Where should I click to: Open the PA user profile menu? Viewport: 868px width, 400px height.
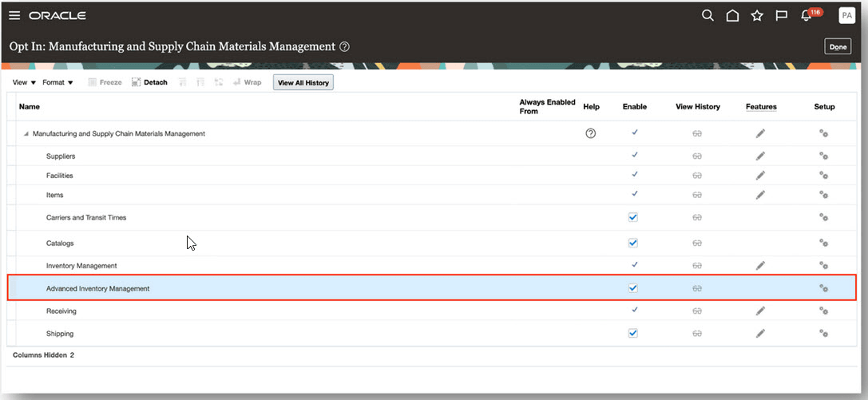847,15
